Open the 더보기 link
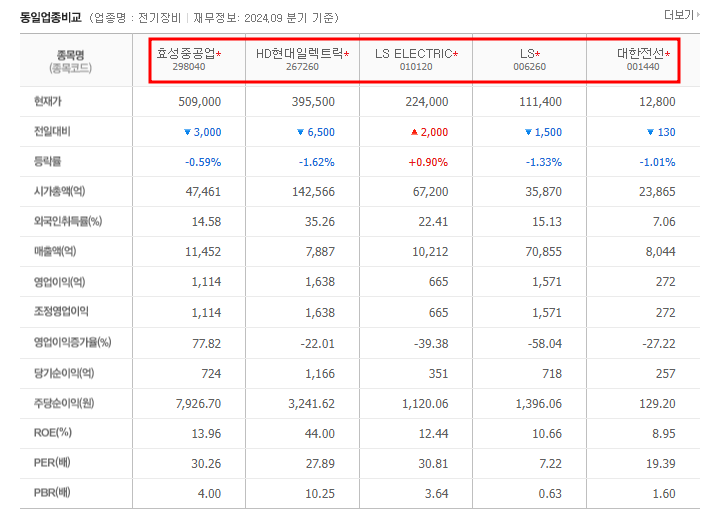The width and height of the screenshot is (709, 516). (x=681, y=15)
